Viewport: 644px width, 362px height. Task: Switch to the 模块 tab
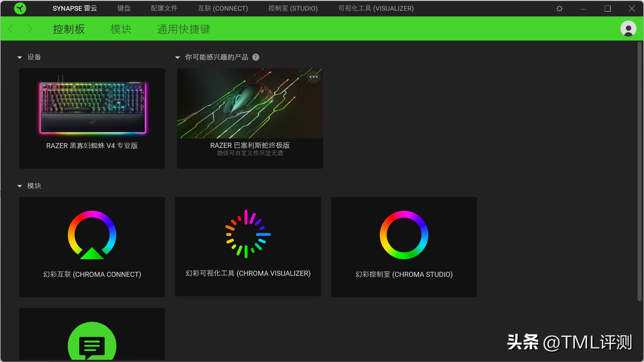[x=120, y=29]
